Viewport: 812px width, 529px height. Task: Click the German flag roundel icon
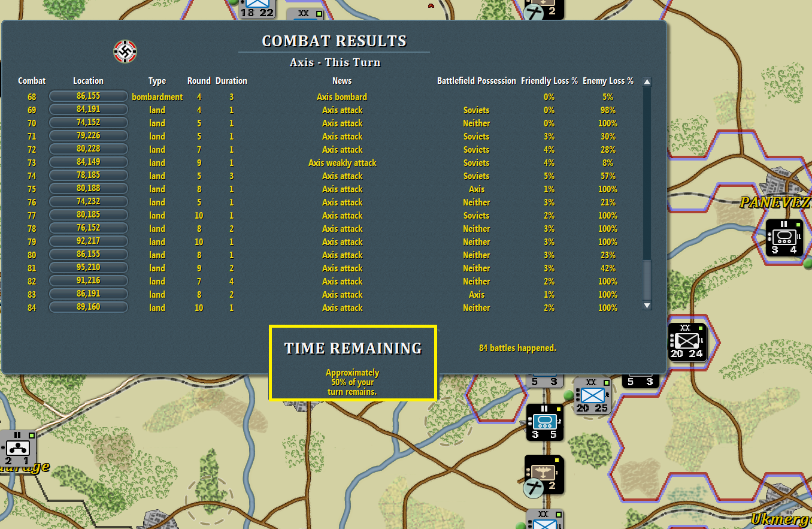tap(125, 52)
